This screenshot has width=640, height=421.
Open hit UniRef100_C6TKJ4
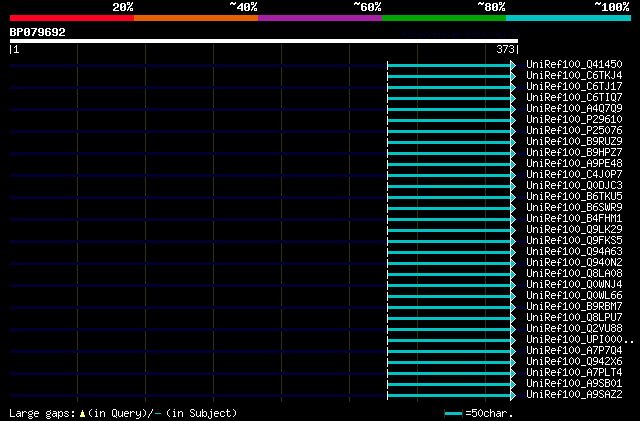574,75
